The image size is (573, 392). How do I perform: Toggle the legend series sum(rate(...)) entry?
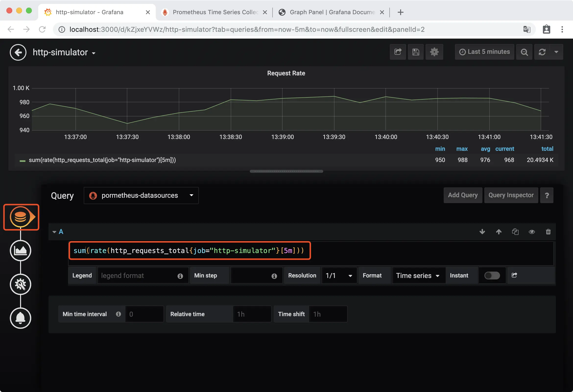(102, 160)
